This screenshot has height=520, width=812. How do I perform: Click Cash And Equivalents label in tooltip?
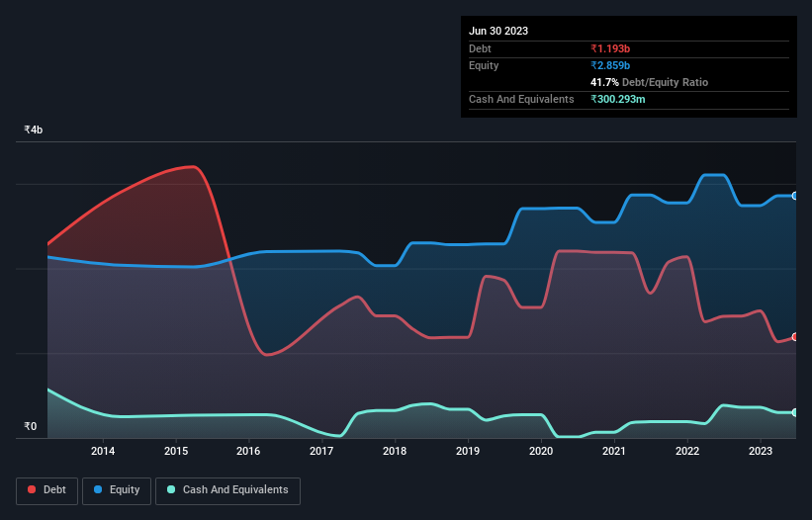tap(521, 99)
